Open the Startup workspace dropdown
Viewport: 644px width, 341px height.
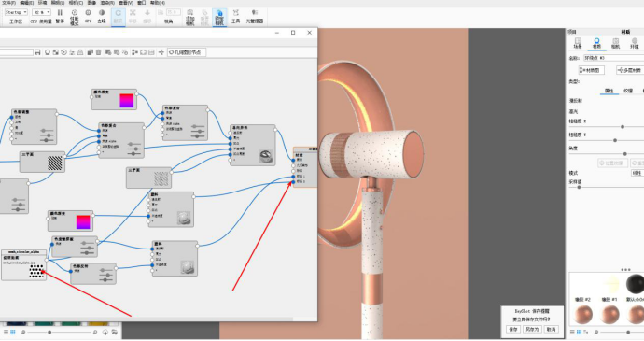(16, 12)
